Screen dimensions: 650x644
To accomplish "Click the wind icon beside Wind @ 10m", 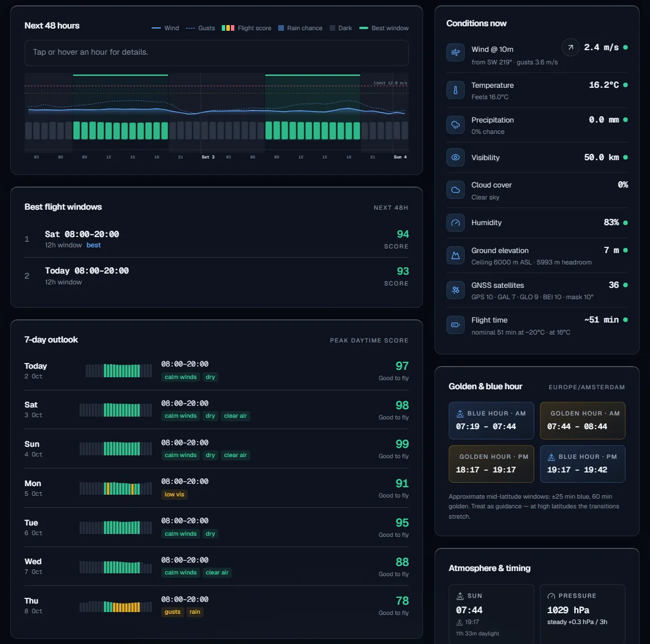I will (x=455, y=52).
